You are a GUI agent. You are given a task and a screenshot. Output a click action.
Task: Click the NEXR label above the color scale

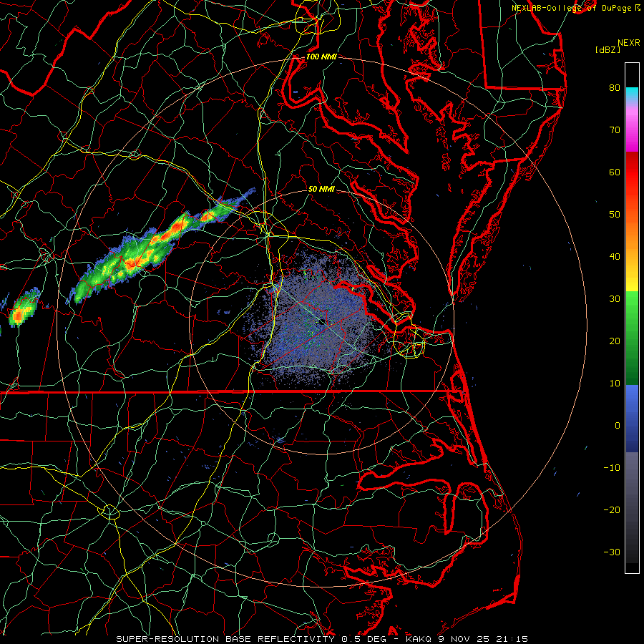(x=629, y=43)
